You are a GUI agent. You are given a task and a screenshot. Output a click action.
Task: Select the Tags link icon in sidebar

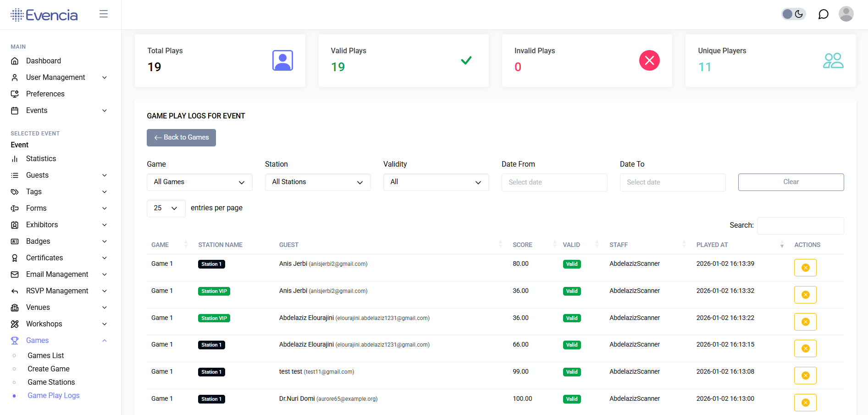coord(15,191)
